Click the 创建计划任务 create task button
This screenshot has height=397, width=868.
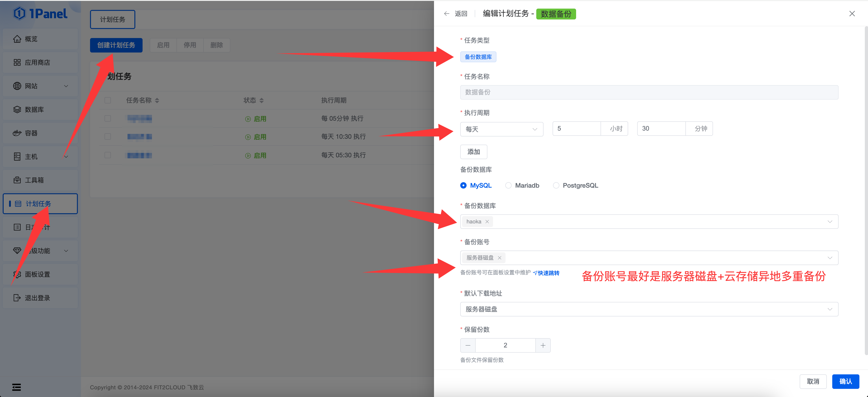(116, 45)
